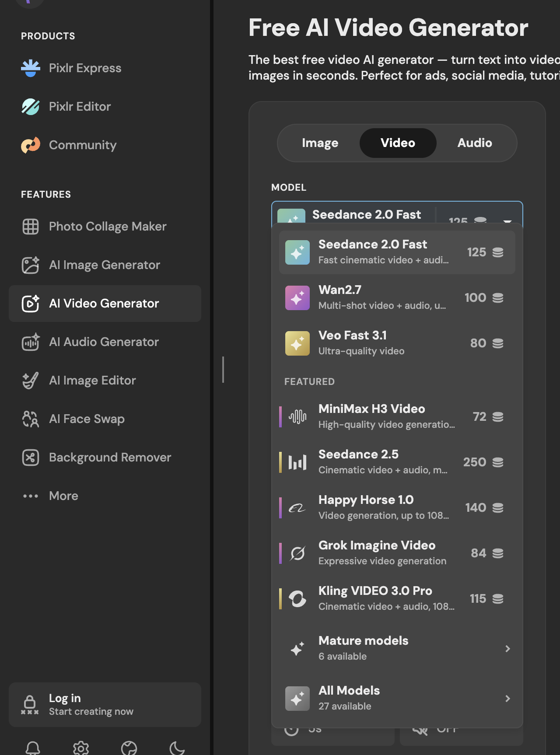This screenshot has width=560, height=755.
Task: Pick Veo Fast 3.1 ultra-quality model
Action: (397, 343)
